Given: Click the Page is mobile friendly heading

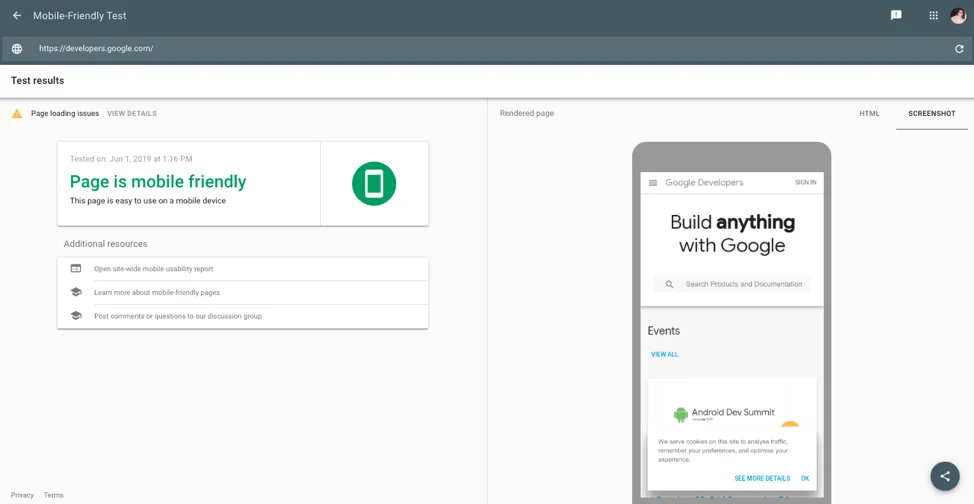Looking at the screenshot, I should point(158,181).
